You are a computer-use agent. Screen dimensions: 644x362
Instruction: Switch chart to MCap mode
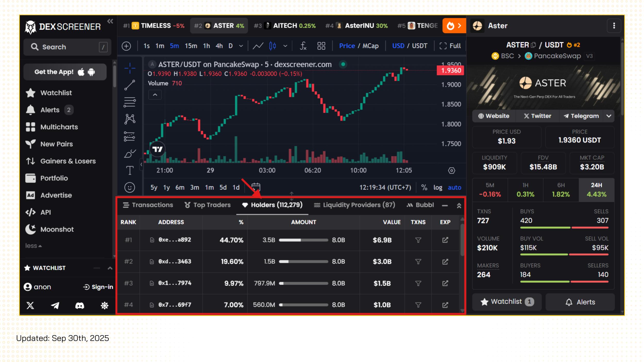[370, 46]
